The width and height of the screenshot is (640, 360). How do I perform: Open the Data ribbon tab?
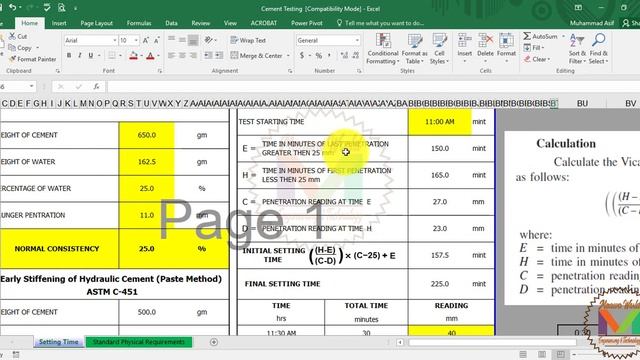171,23
